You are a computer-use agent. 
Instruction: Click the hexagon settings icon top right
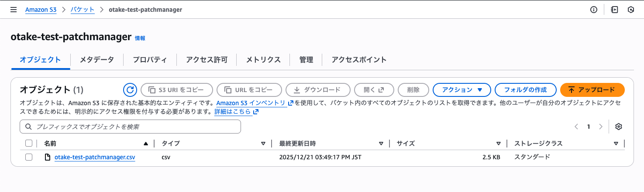(x=630, y=10)
